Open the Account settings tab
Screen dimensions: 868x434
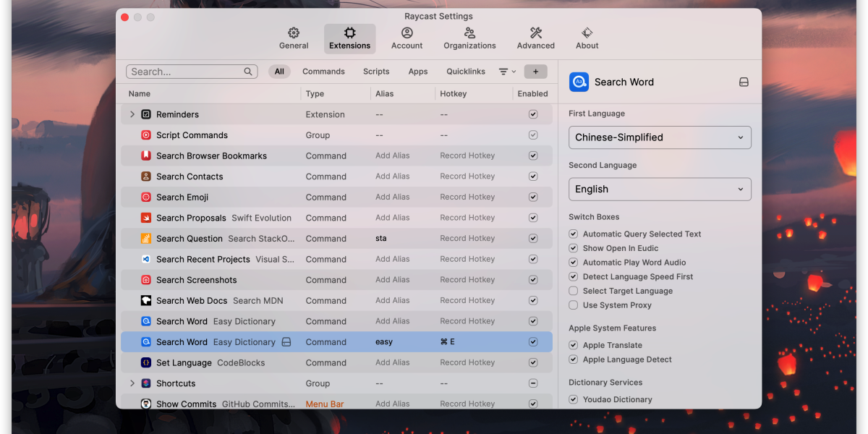(x=407, y=38)
